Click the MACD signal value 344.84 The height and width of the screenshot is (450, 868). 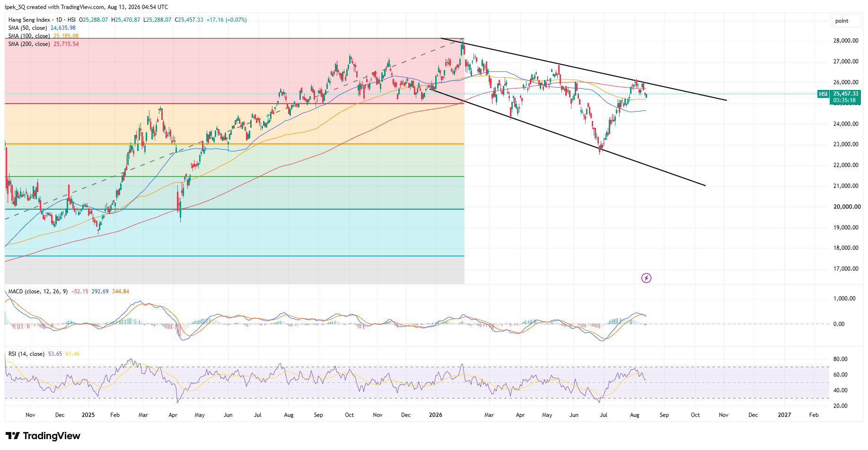[x=121, y=291]
